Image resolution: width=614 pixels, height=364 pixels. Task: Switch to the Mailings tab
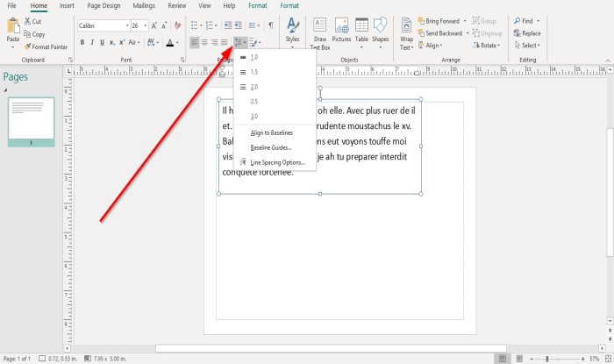[144, 6]
